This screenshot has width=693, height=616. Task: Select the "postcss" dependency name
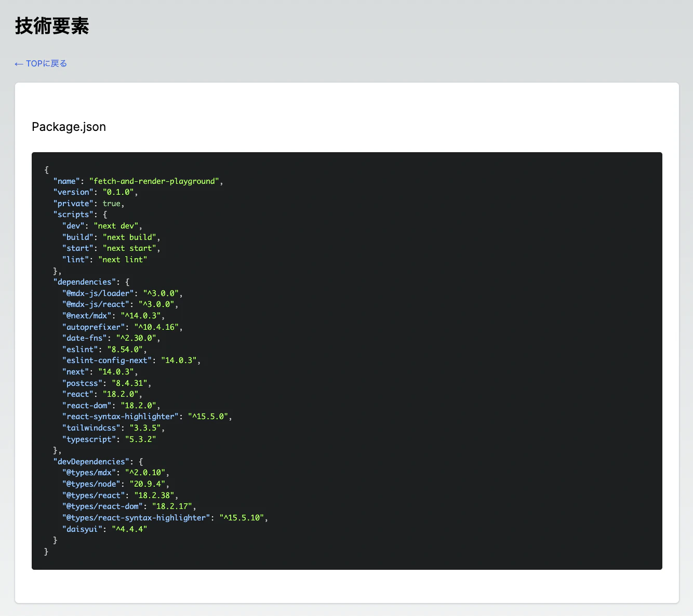pyautogui.click(x=82, y=383)
